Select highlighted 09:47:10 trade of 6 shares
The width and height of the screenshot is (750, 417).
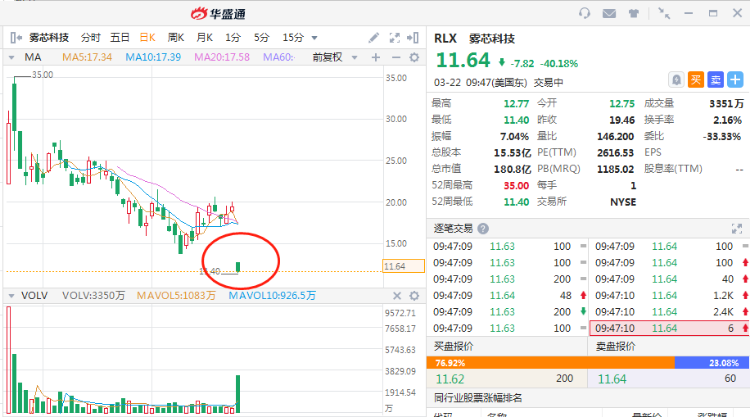click(669, 328)
